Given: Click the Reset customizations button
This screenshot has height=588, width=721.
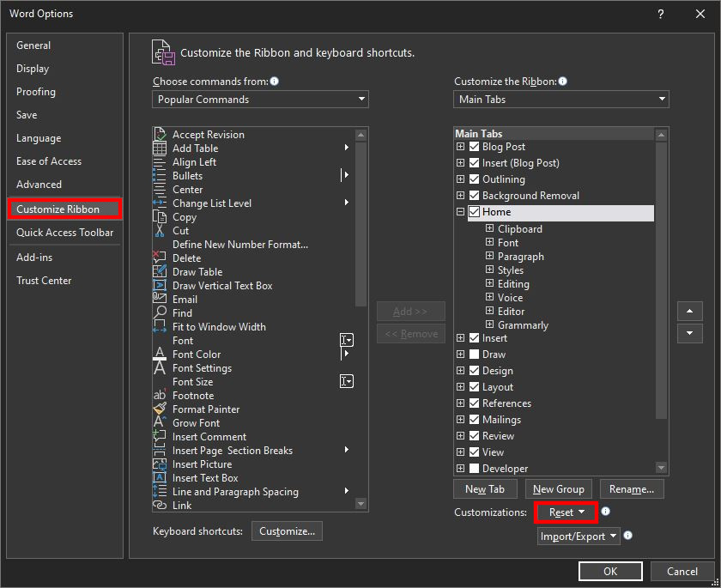Looking at the screenshot, I should (x=566, y=512).
